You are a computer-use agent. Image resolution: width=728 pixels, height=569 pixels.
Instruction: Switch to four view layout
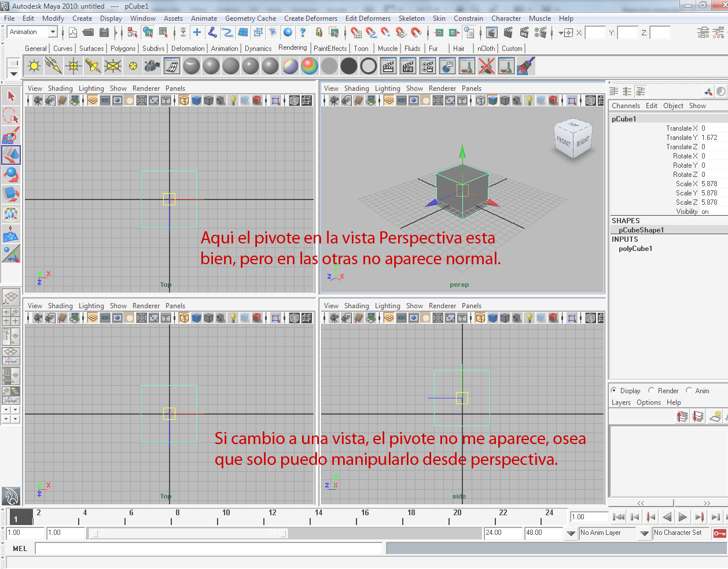(x=11, y=316)
